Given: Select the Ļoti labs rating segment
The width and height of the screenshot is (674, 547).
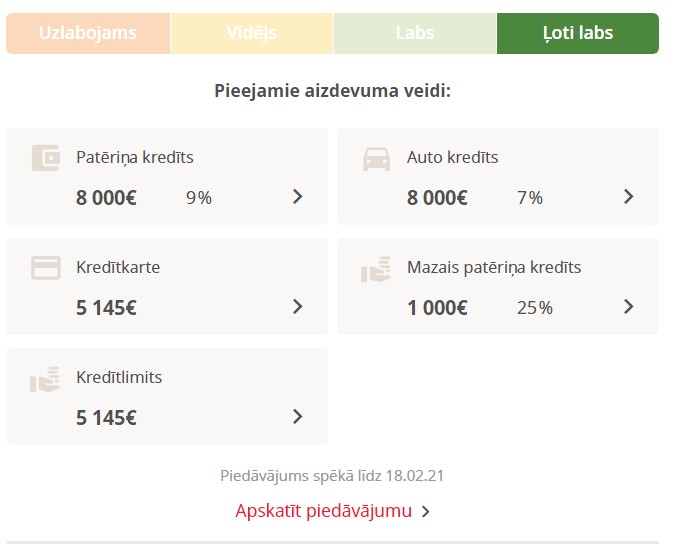Looking at the screenshot, I should [x=578, y=34].
